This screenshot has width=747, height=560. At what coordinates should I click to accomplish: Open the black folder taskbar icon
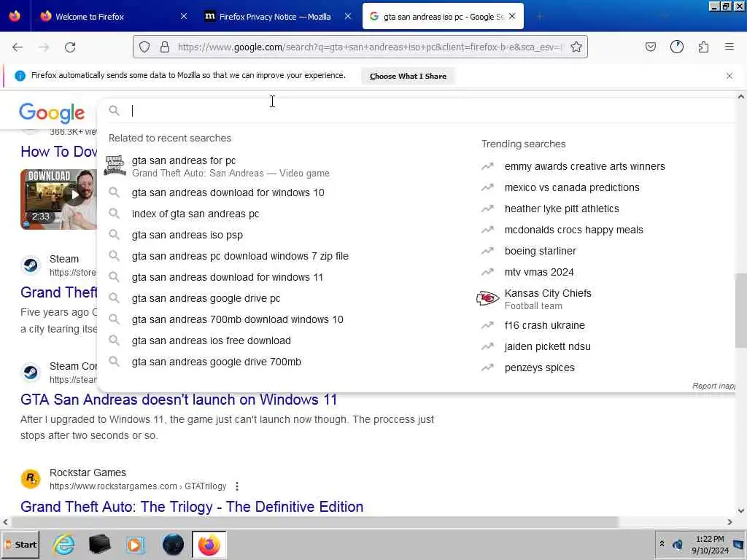(x=99, y=544)
